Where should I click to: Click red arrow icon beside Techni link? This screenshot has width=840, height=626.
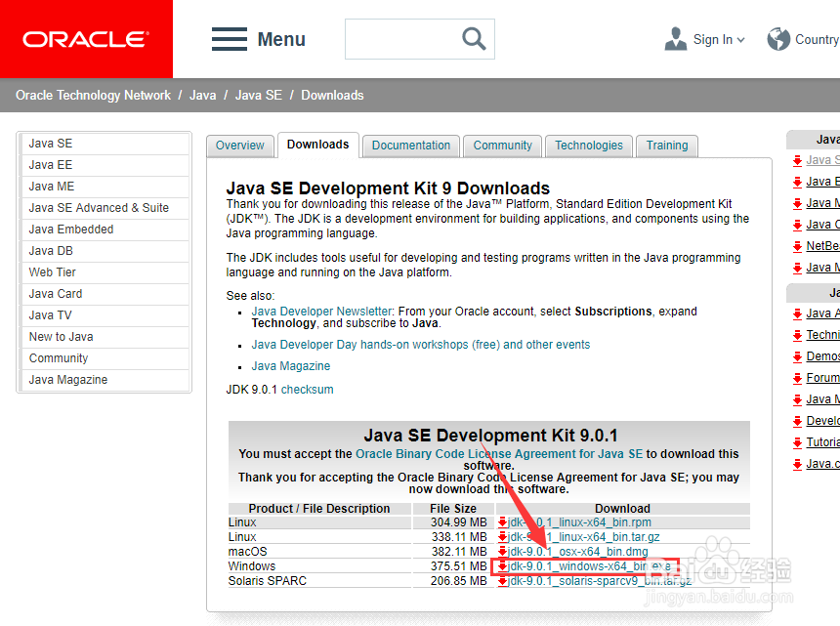click(x=797, y=335)
